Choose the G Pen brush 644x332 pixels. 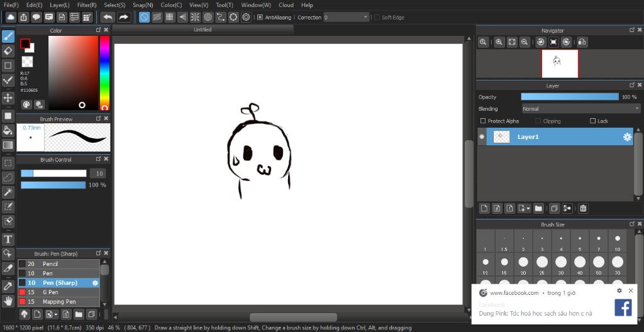58,292
